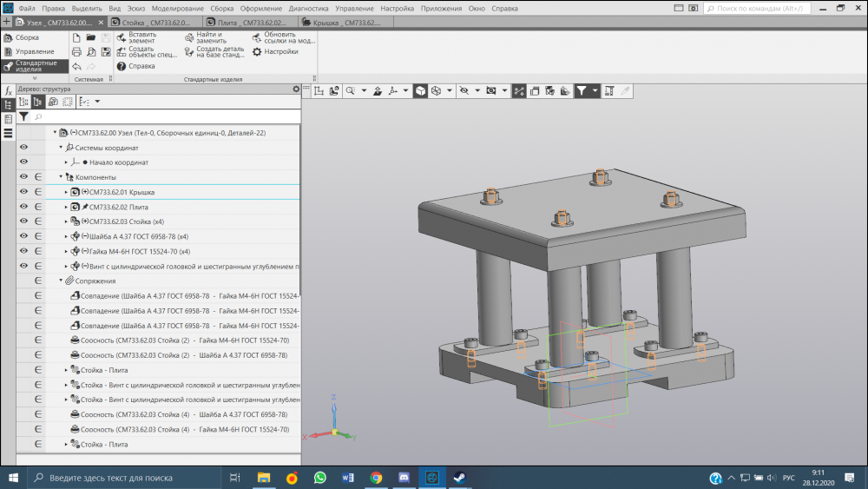The image size is (868, 489).
Task: Hide СМ733.62.01 Крышка with eye icon
Action: tap(23, 192)
